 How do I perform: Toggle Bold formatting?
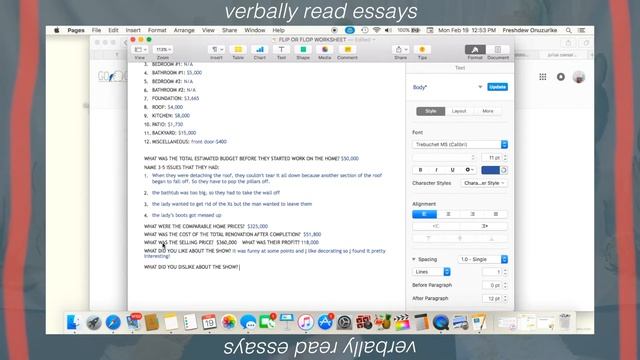coord(420,170)
